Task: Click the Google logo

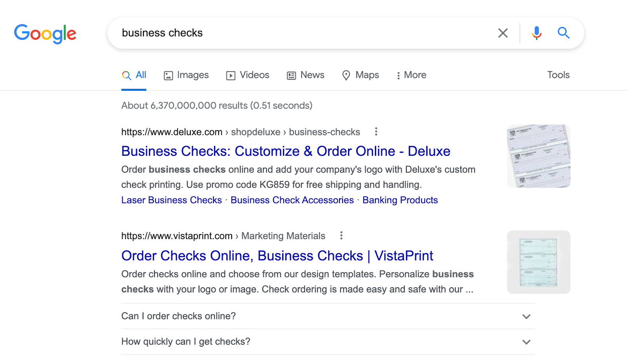Action: coord(45,34)
